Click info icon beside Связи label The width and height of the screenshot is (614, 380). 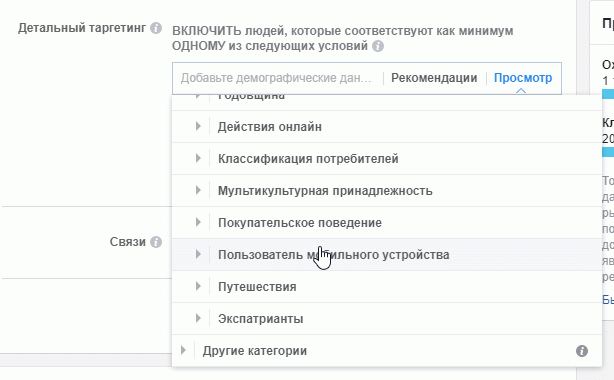pos(156,242)
